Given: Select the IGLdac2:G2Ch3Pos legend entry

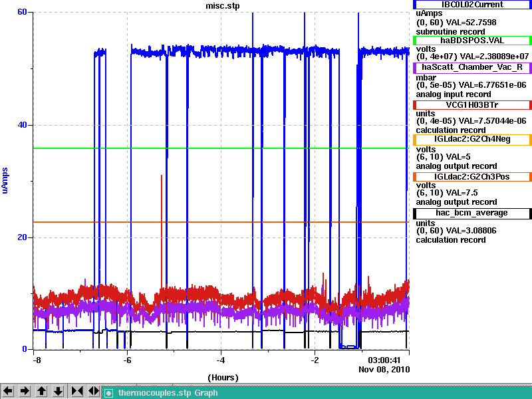Looking at the screenshot, I should (x=472, y=177).
